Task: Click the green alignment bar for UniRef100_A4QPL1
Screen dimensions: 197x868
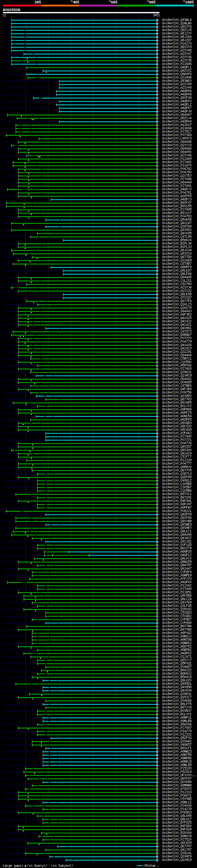Action: click(x=92, y=67)
